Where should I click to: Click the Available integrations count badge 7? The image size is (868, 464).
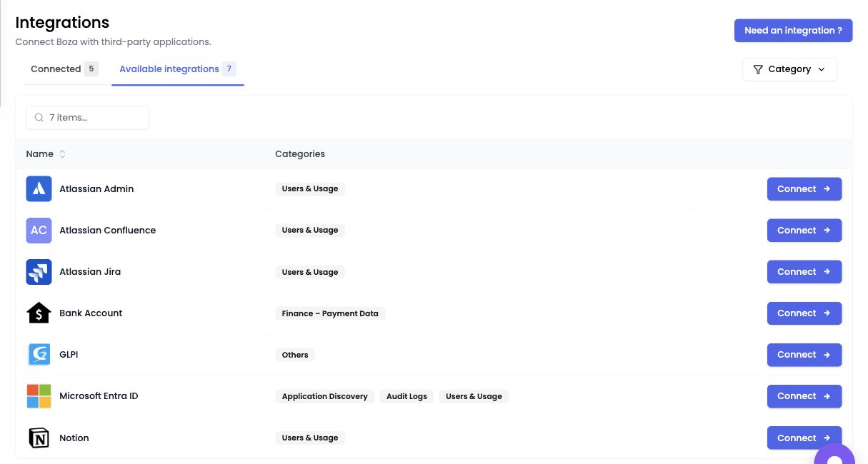pos(229,69)
